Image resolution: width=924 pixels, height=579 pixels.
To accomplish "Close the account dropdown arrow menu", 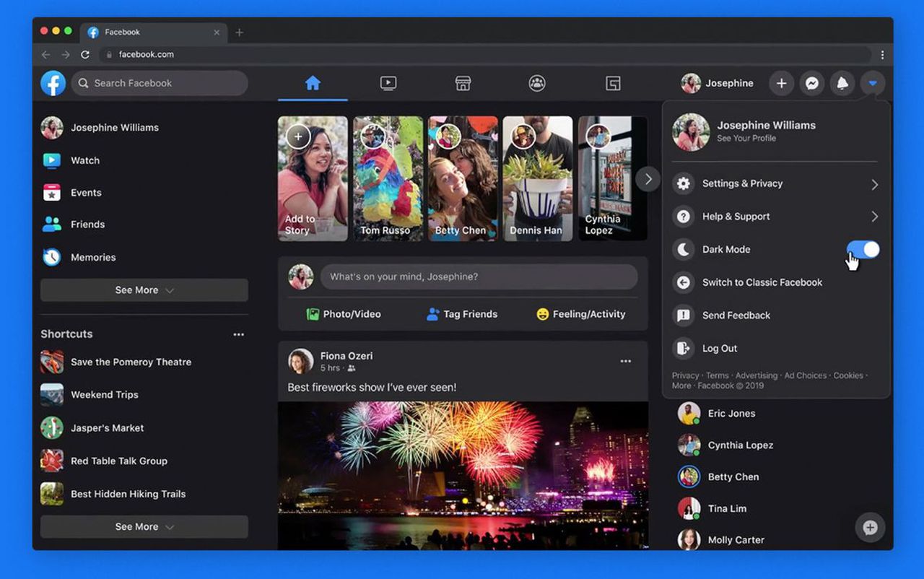I will click(873, 84).
